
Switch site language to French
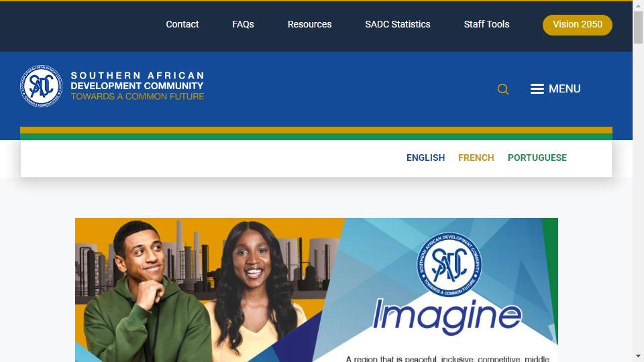476,158
